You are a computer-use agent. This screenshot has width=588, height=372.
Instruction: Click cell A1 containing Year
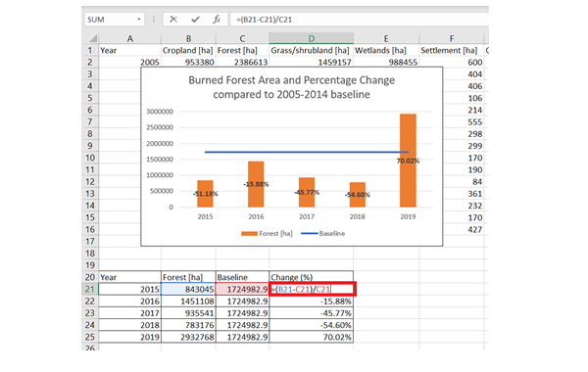(x=129, y=50)
